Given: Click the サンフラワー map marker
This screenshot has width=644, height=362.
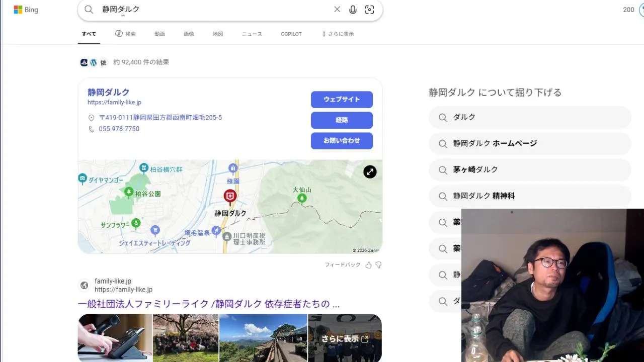Looking at the screenshot, I should point(136,222).
